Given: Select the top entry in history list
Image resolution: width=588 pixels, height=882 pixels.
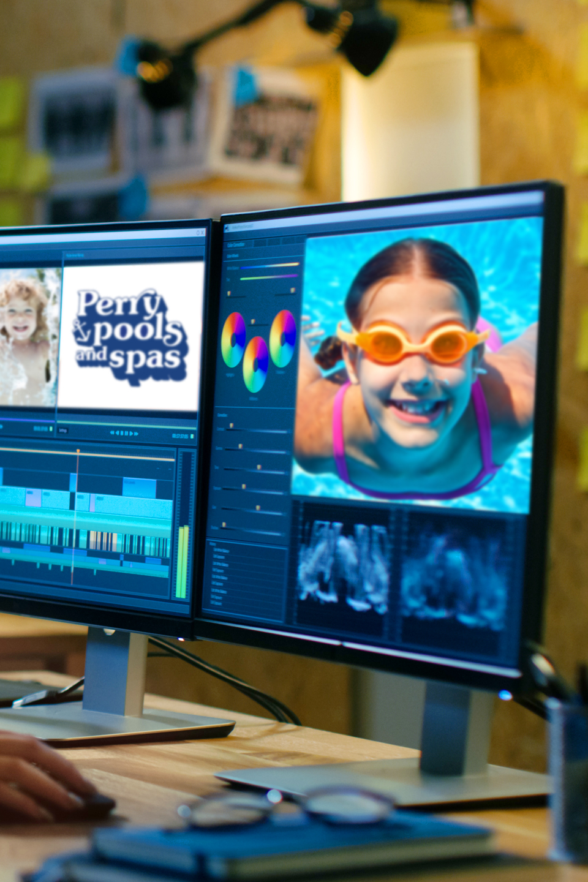Looking at the screenshot, I should point(221,551).
